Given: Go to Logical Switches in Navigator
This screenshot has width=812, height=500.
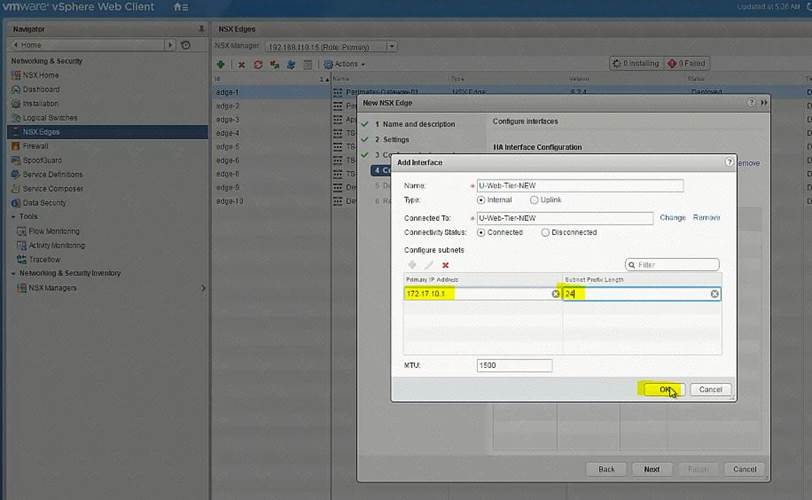Looking at the screenshot, I should point(49,117).
